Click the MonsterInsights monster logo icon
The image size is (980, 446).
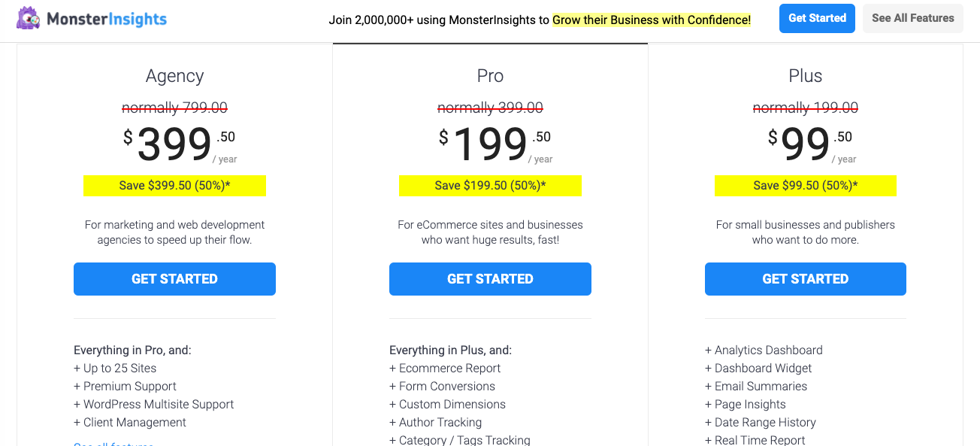pyautogui.click(x=29, y=18)
